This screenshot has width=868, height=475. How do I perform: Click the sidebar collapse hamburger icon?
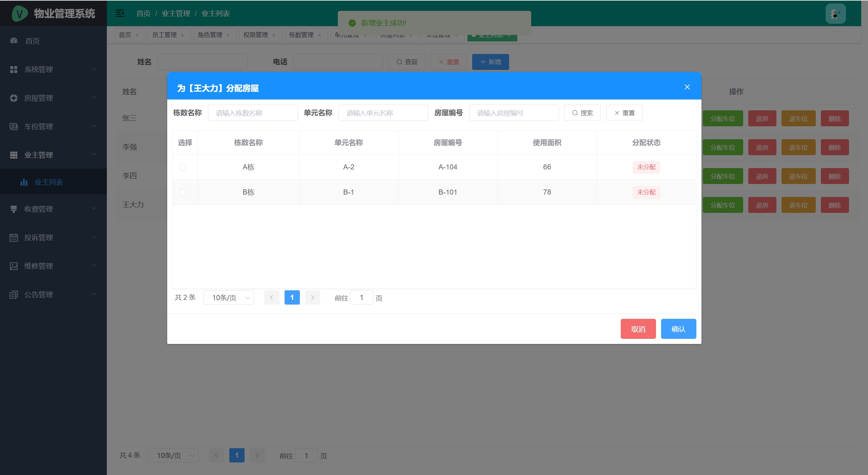[119, 13]
